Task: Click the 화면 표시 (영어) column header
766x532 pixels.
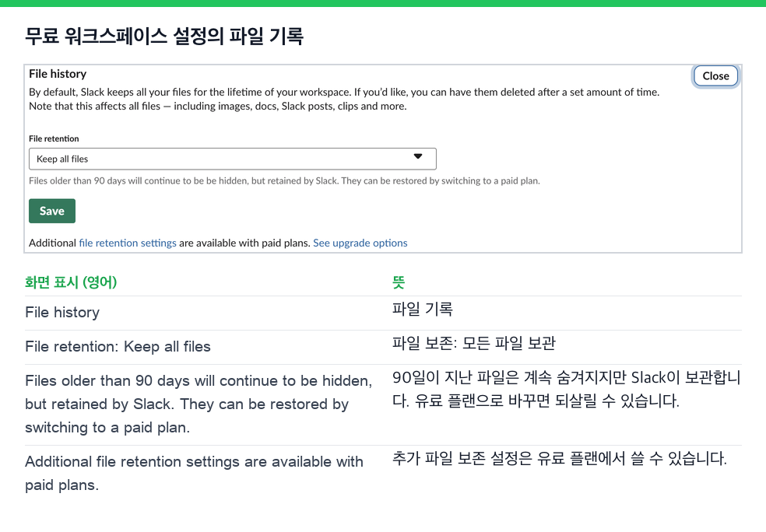Action: click(71, 282)
